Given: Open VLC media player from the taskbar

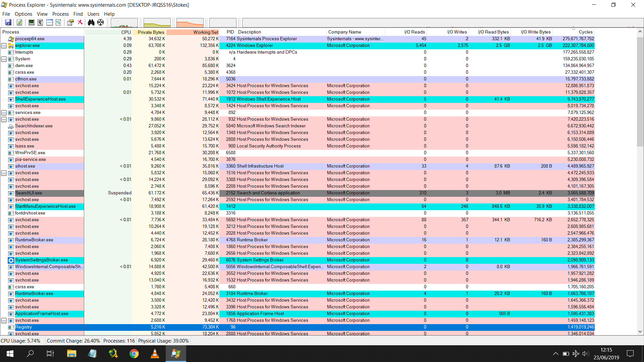Looking at the screenshot, I should (155, 354).
